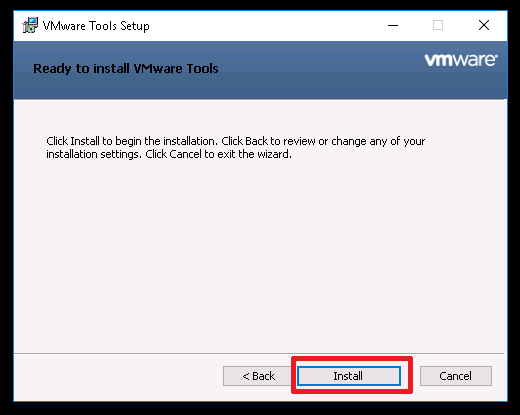Click the word "Cancel" in the instruction paragraph

pos(185,154)
